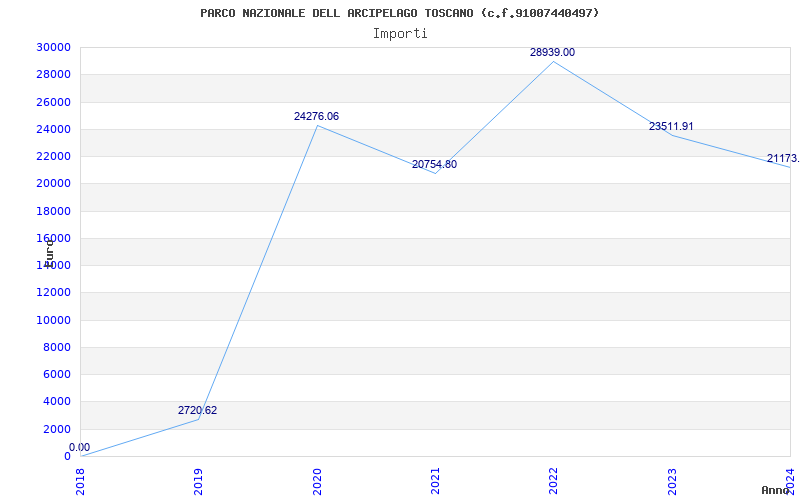Image resolution: width=800 pixels, height=500 pixels.
Task: Click the 2023 x-axis label
Action: pyautogui.click(x=672, y=482)
